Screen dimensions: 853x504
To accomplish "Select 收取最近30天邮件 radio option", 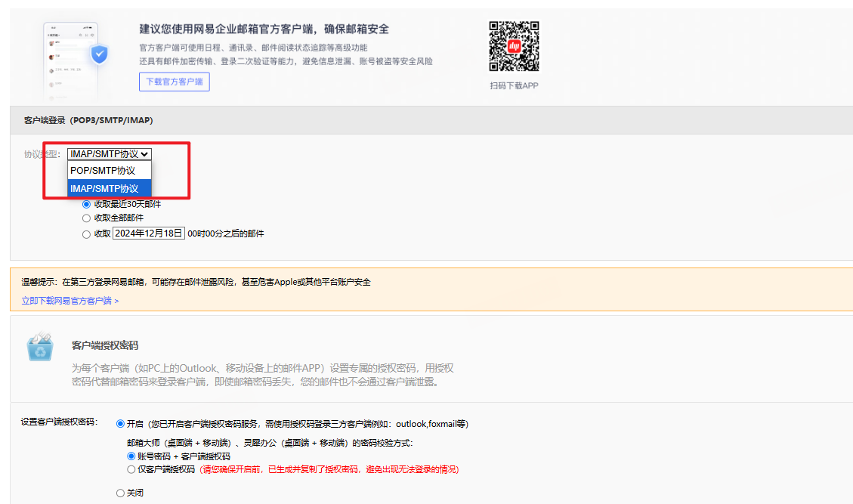I will click(x=86, y=205).
